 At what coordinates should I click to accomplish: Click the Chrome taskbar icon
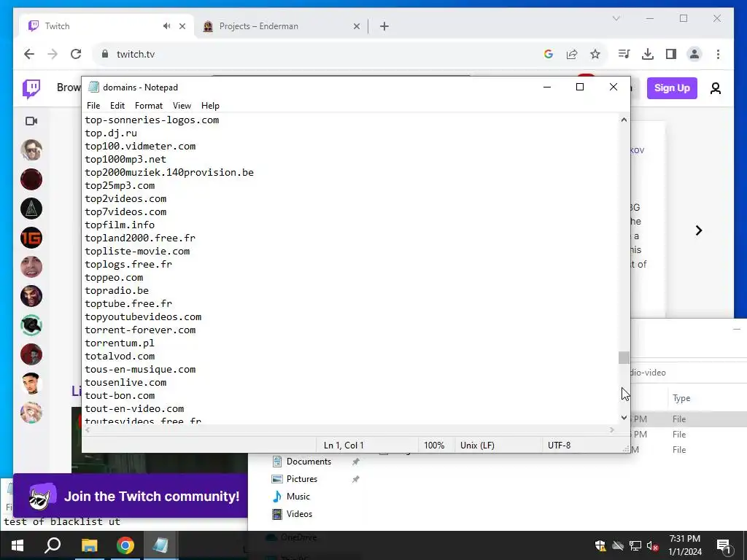125,545
